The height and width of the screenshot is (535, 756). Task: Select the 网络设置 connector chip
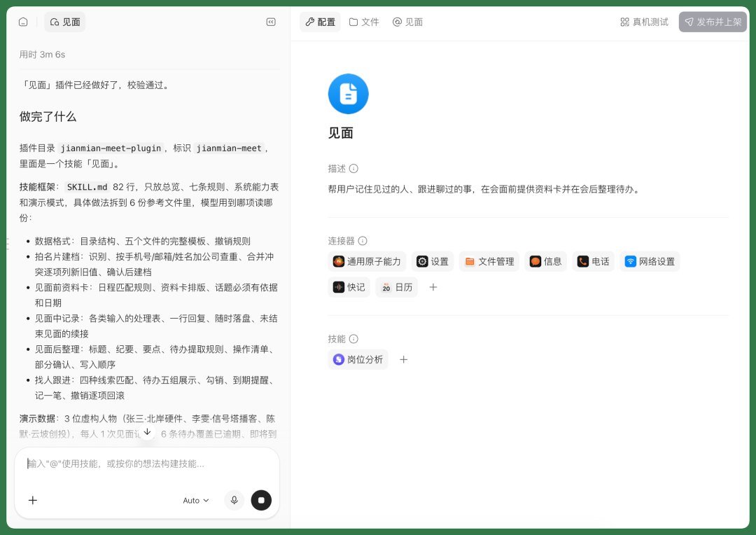click(650, 261)
